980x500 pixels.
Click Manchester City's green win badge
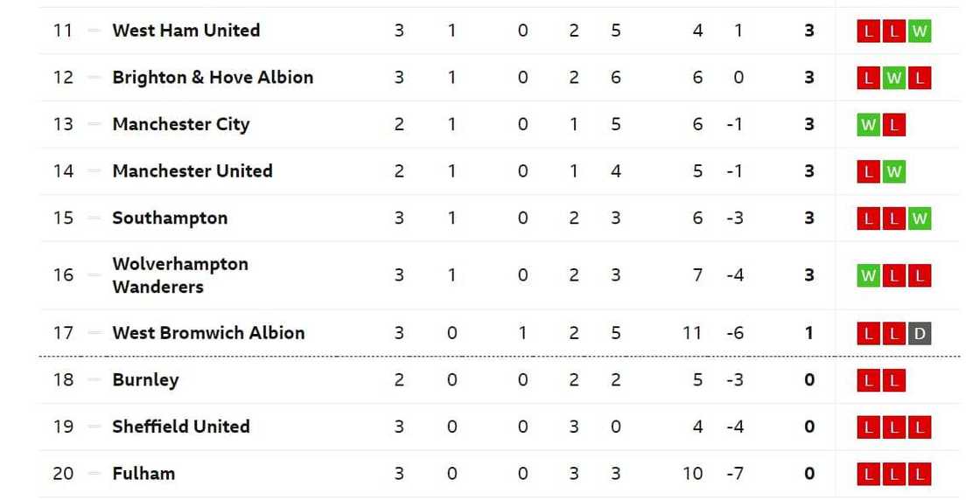click(x=868, y=125)
